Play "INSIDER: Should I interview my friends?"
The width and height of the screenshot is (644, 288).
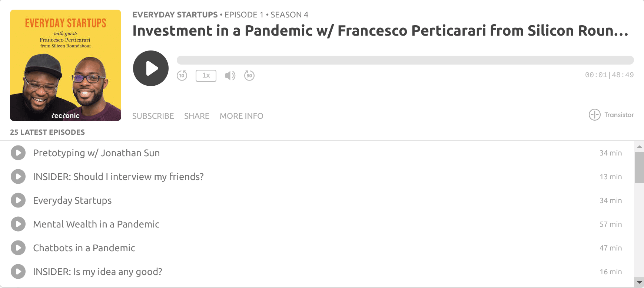click(18, 176)
